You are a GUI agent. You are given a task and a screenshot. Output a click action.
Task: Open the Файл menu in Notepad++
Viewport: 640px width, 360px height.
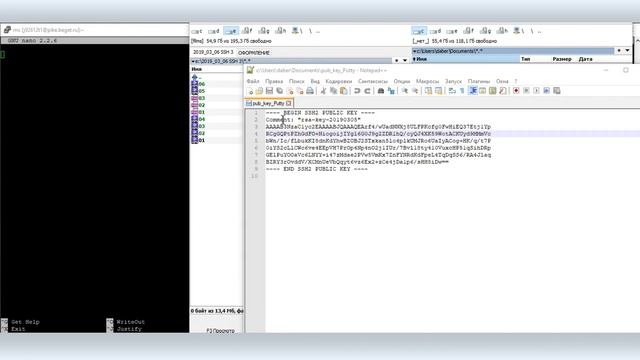click(x=253, y=81)
